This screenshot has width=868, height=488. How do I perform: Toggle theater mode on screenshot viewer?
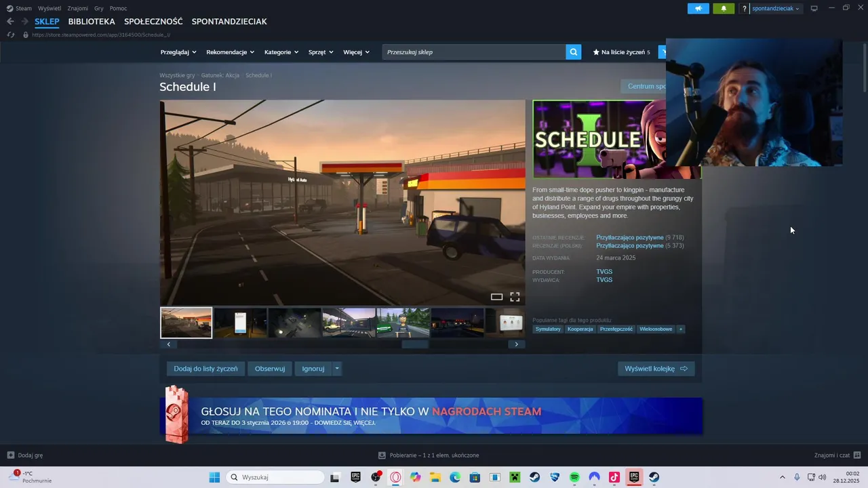coord(496,297)
